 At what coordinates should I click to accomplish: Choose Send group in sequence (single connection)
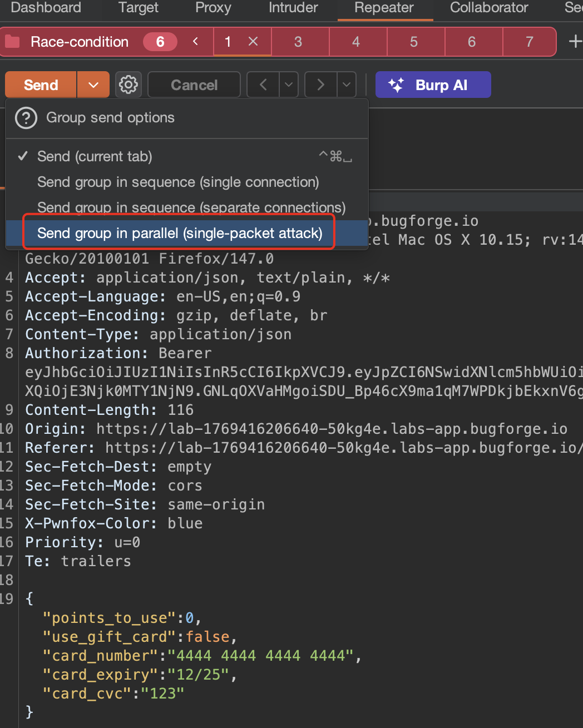178,182
